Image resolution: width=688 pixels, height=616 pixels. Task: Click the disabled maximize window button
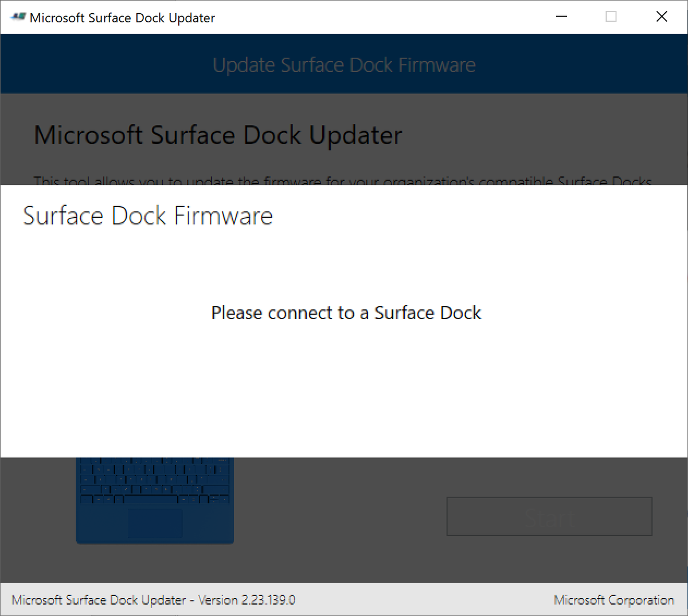pyautogui.click(x=611, y=17)
